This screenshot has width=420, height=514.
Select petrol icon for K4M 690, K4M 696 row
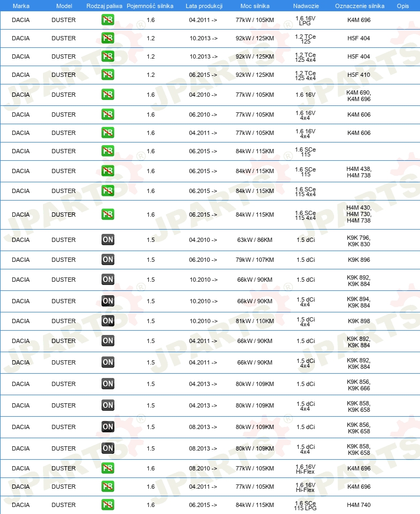(x=108, y=95)
